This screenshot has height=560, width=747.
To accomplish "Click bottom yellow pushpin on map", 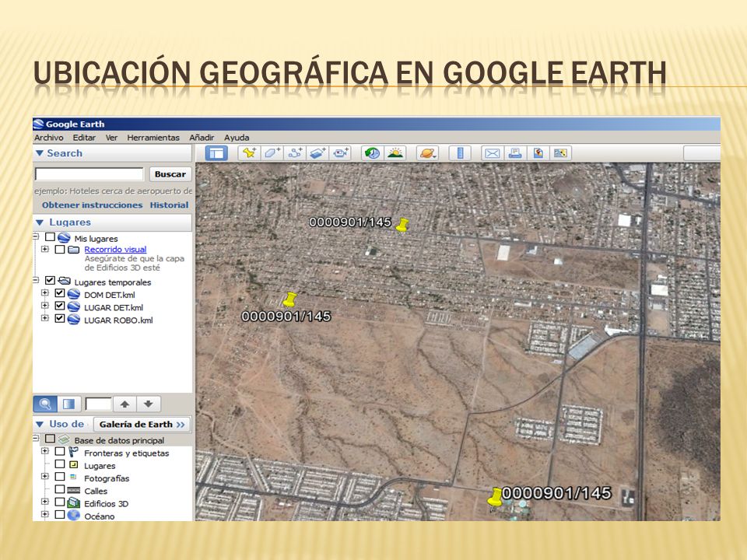I will (495, 497).
